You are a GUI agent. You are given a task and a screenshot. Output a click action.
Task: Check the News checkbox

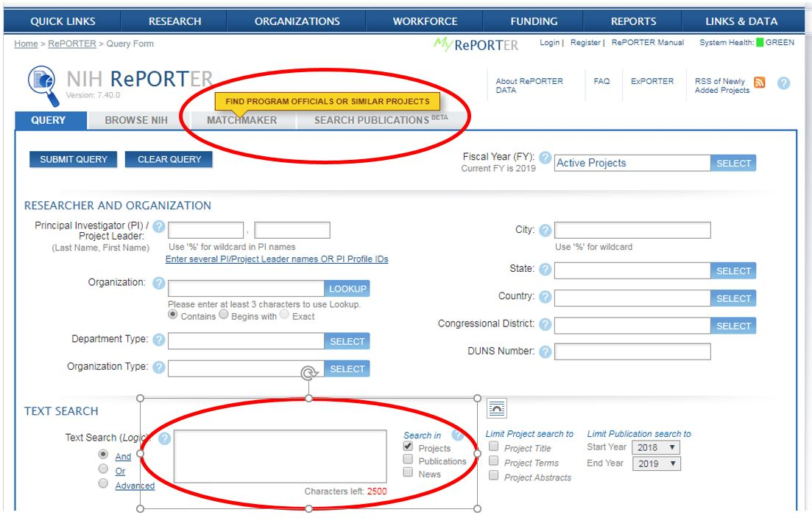(x=408, y=472)
